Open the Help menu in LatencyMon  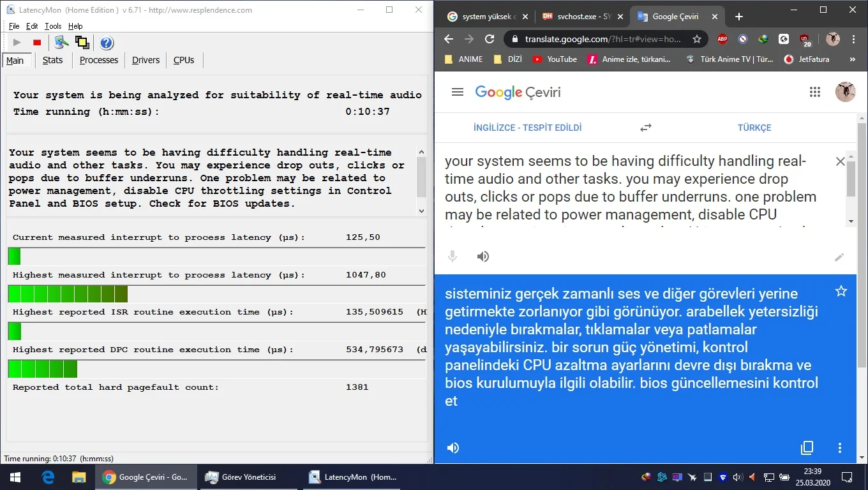(x=75, y=26)
